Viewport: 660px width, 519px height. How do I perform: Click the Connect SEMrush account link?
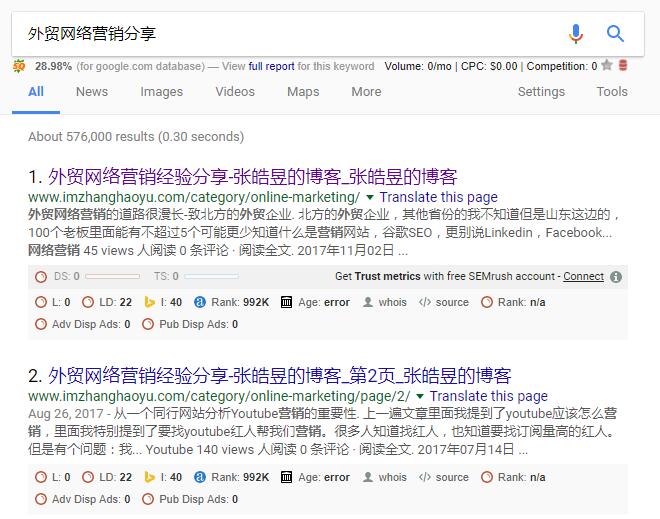(x=583, y=276)
